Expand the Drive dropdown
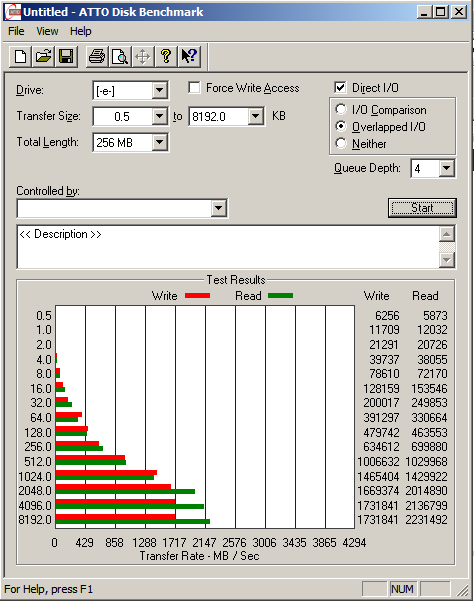The height and width of the screenshot is (601, 474). tap(159, 91)
